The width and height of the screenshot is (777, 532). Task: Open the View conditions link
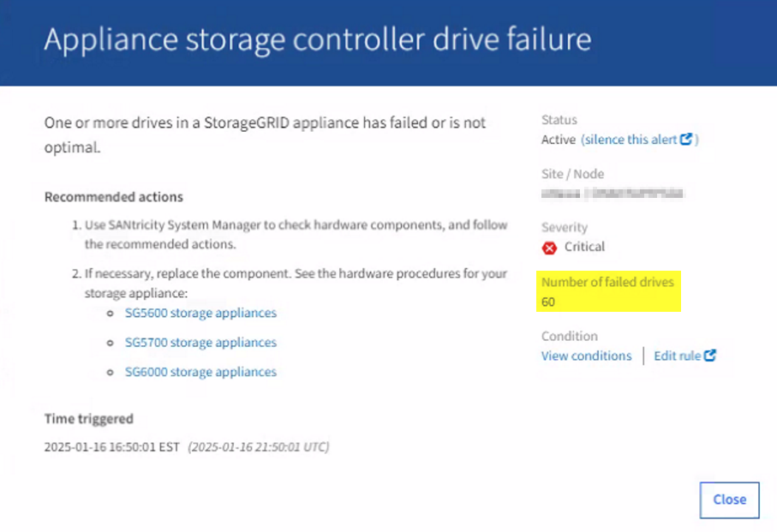pos(586,356)
